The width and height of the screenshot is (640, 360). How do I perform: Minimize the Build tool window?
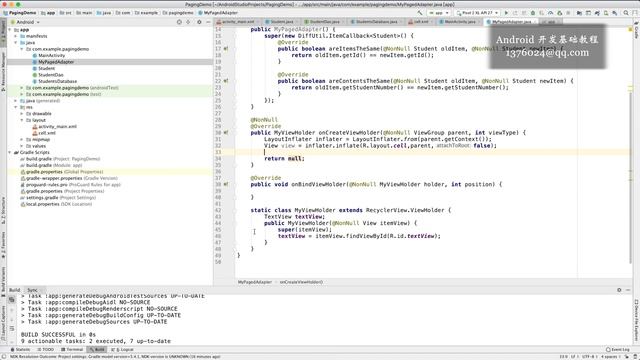click(628, 290)
